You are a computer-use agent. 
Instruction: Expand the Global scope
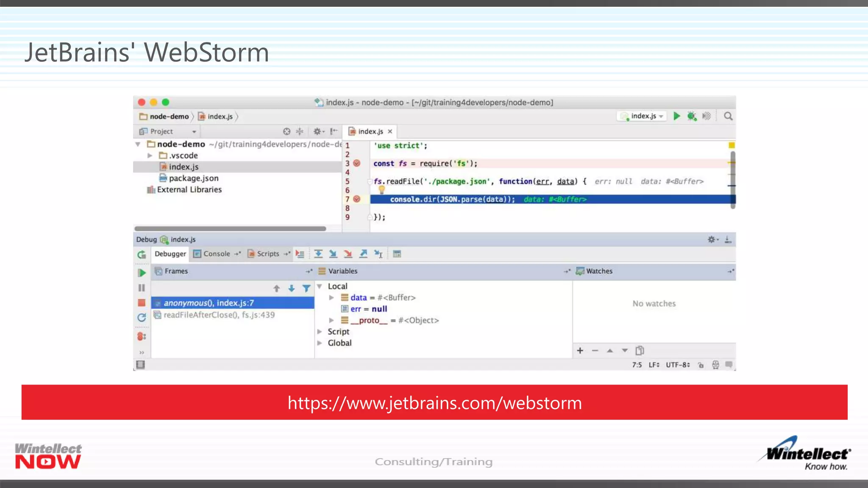point(320,343)
